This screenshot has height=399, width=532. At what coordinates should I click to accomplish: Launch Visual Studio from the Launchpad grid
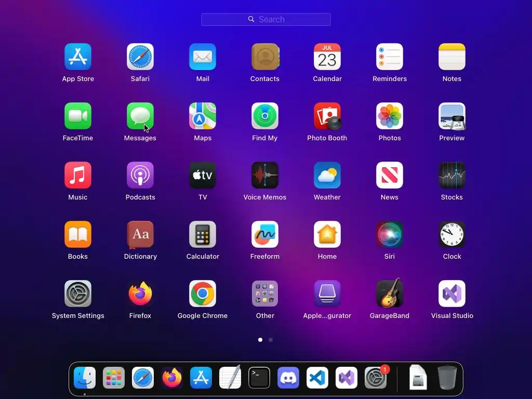pos(452,294)
